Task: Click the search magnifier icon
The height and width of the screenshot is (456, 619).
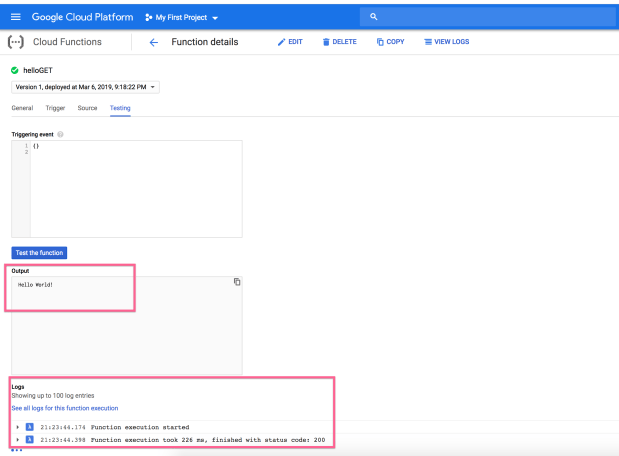Action: coord(373,17)
